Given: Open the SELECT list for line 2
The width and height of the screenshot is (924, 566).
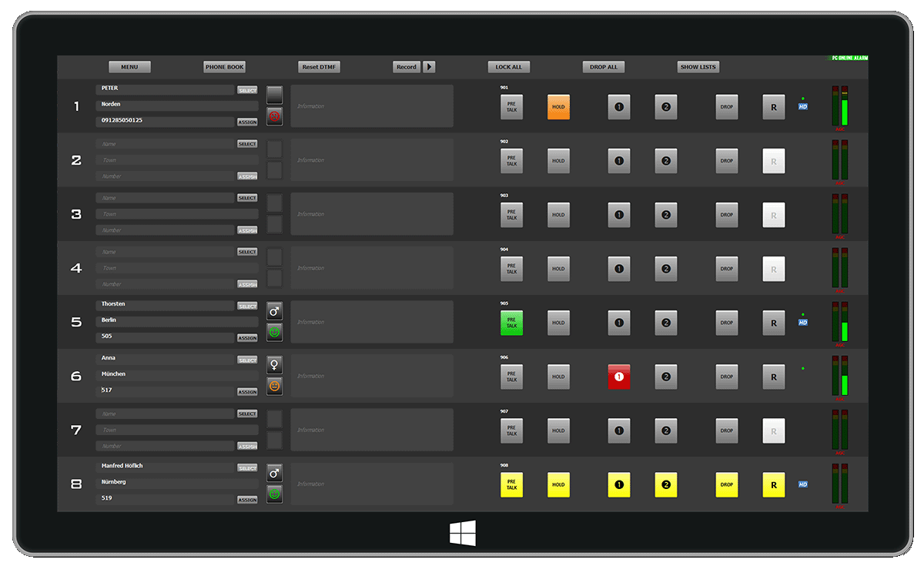Looking at the screenshot, I should (247, 144).
